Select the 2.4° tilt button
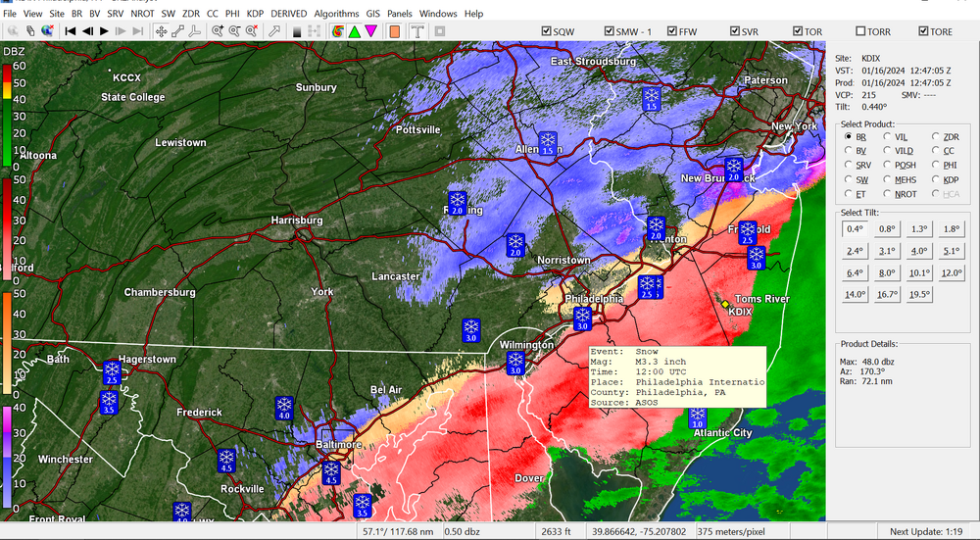The height and width of the screenshot is (540, 980). coord(855,251)
